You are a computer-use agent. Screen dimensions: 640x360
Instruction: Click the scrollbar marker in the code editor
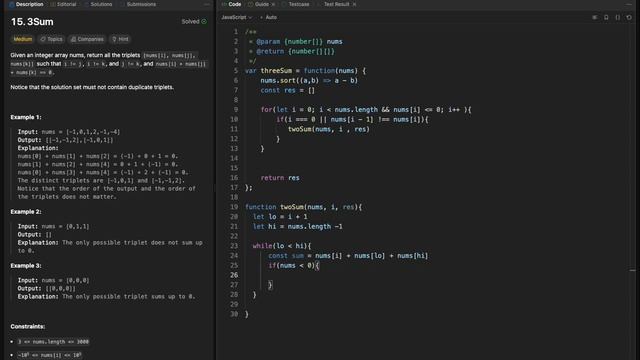(x=632, y=270)
